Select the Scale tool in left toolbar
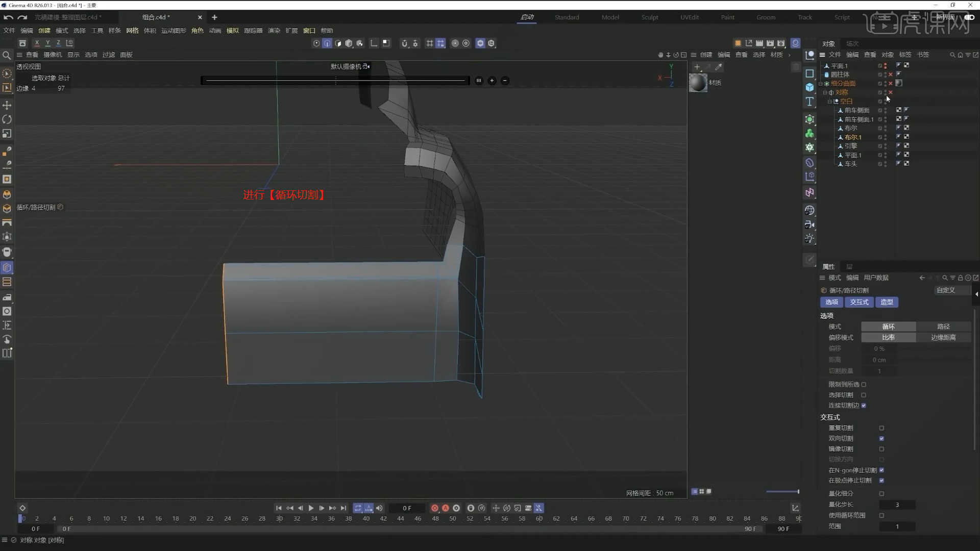The width and height of the screenshot is (980, 551). 7,134
